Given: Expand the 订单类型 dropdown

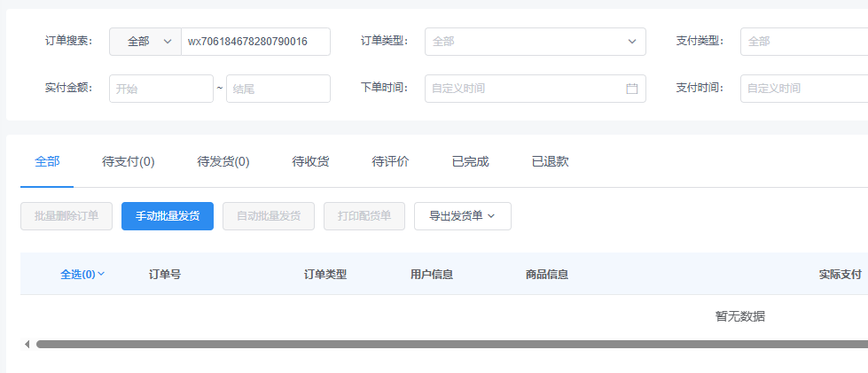Looking at the screenshot, I should pos(536,42).
